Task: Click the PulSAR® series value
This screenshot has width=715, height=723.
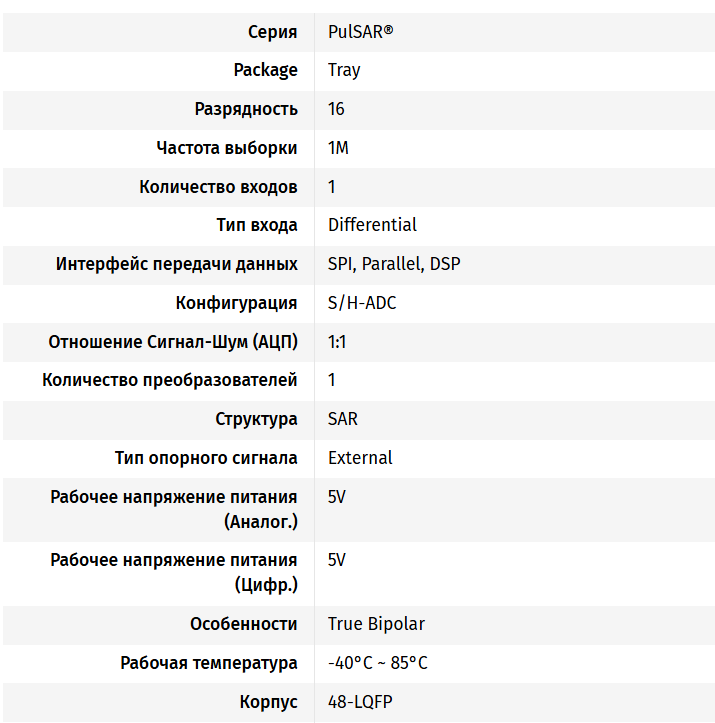Action: tap(360, 32)
